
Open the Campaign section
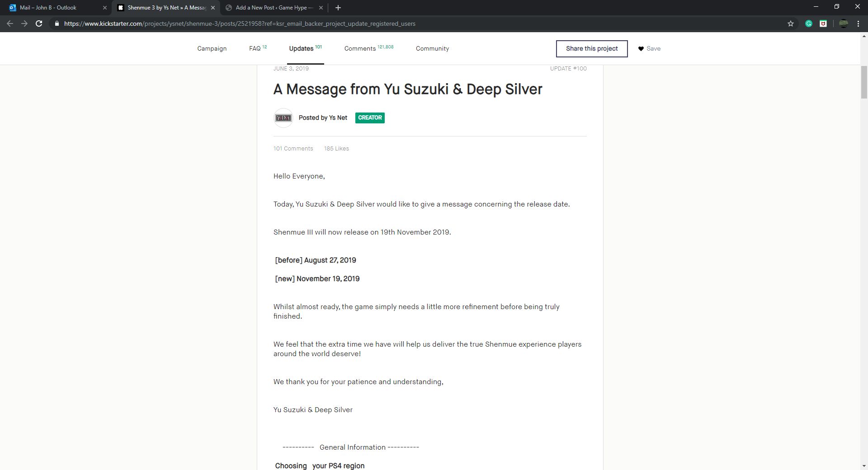coord(212,48)
